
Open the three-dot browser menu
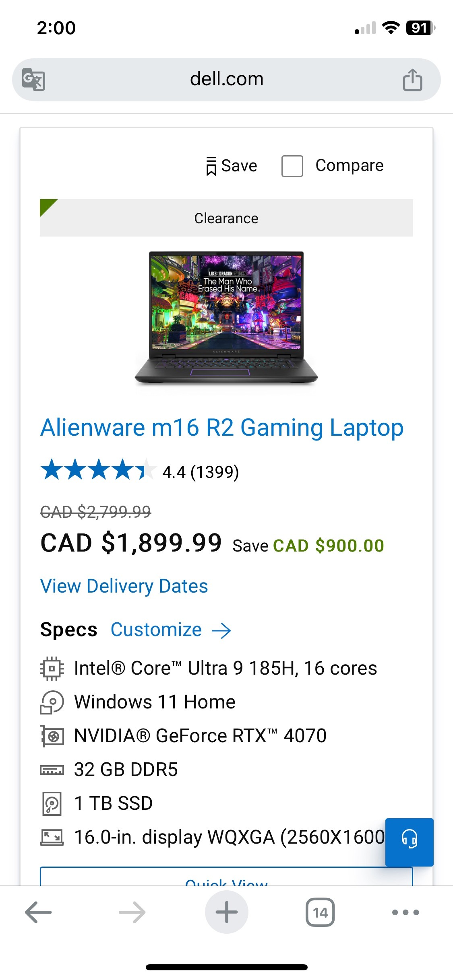click(x=405, y=912)
